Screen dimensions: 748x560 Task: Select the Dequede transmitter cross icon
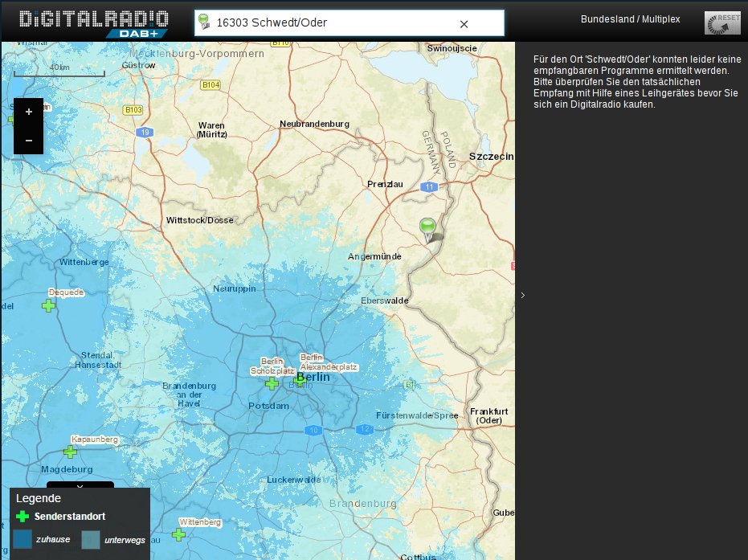click(49, 306)
